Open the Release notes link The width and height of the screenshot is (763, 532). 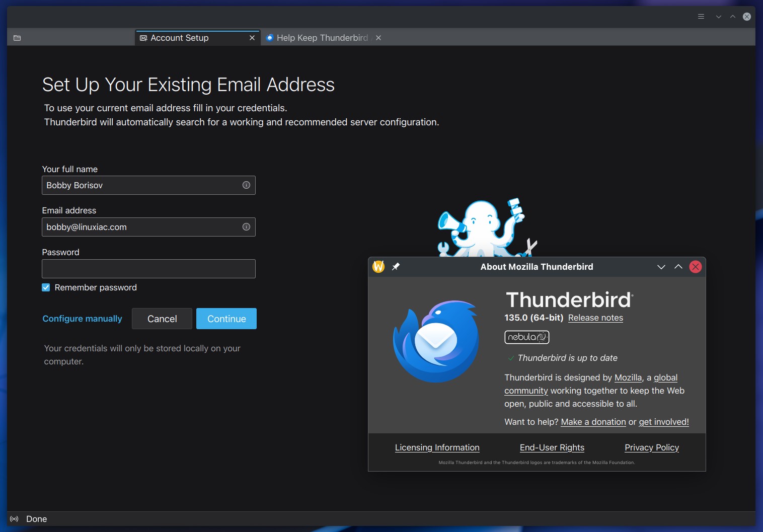(595, 318)
